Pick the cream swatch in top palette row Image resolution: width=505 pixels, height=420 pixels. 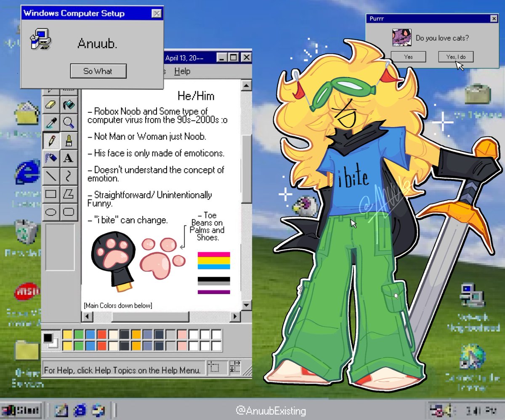click(x=113, y=335)
